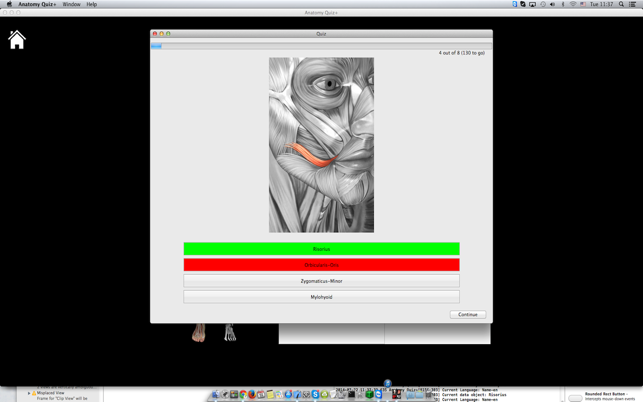Open the Anatomy Quiz+ application menu
643x402 pixels.
37,4
